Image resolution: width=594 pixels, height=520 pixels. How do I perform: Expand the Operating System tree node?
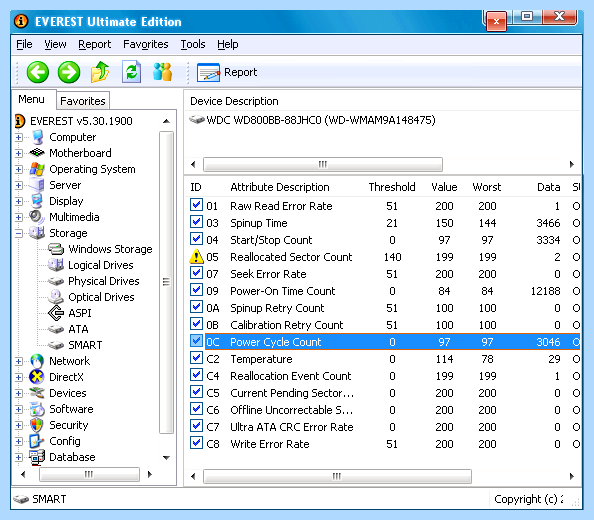point(19,169)
